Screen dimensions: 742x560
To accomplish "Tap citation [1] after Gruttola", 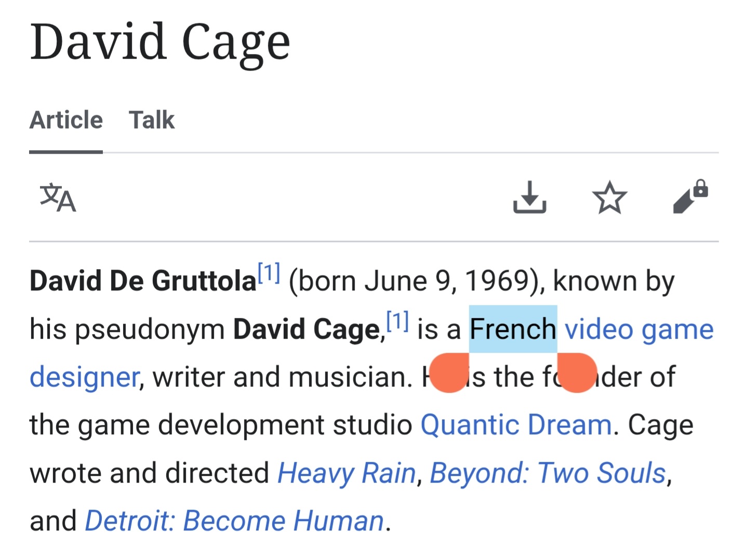I will coord(269,273).
